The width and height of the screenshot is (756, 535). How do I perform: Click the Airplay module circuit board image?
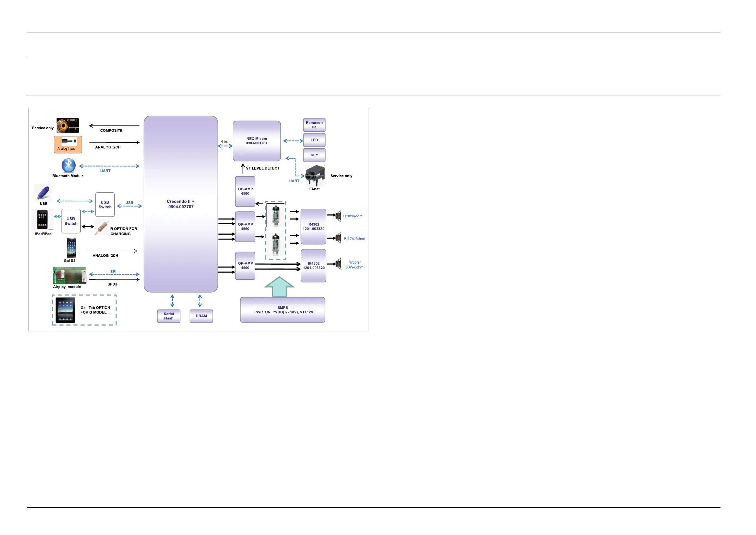[70, 276]
